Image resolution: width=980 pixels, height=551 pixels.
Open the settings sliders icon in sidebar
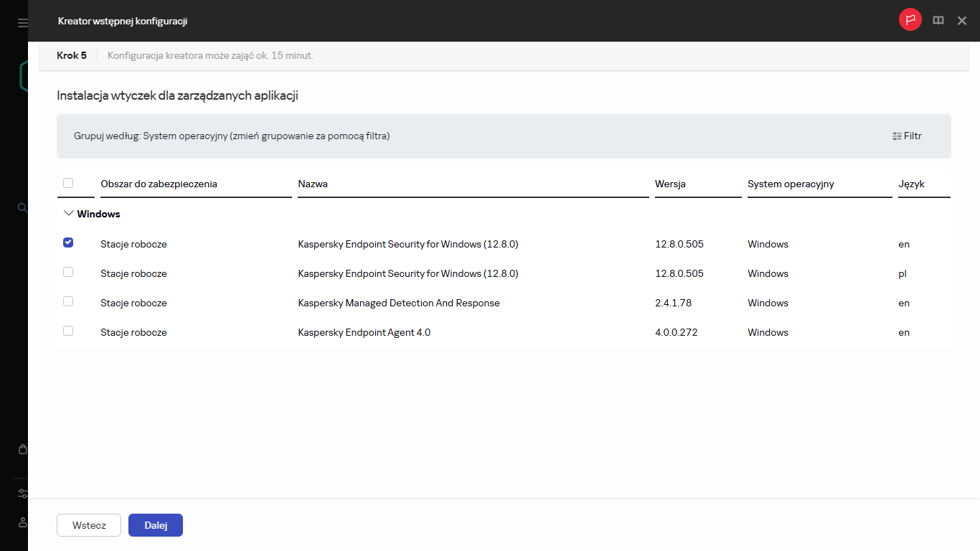click(22, 494)
